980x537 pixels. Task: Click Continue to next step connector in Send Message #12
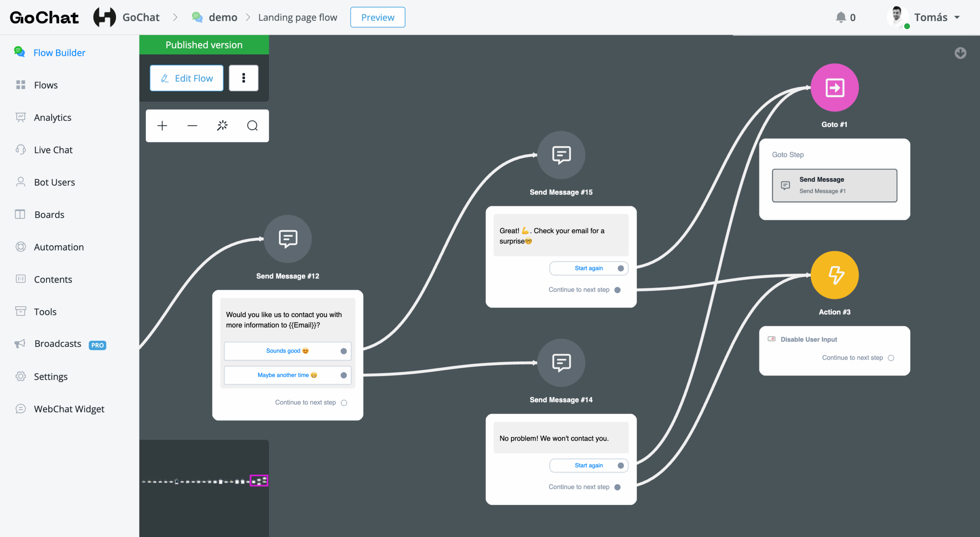tap(344, 403)
